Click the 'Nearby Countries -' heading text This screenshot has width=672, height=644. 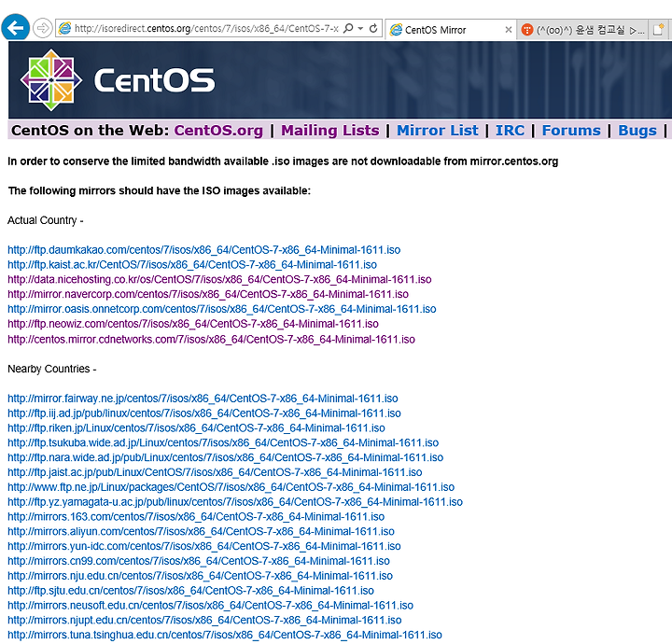pyautogui.click(x=52, y=369)
